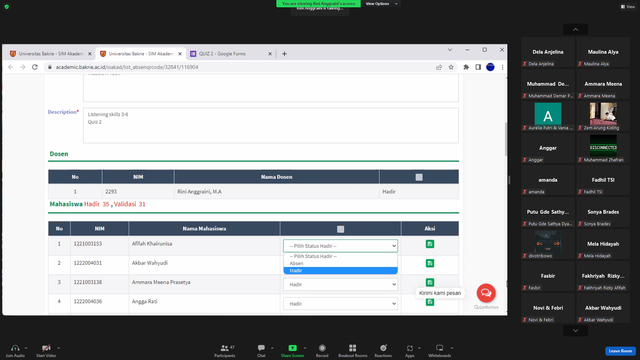640x360 pixels.
Task: Expand Chat options caret
Action: [272, 348]
